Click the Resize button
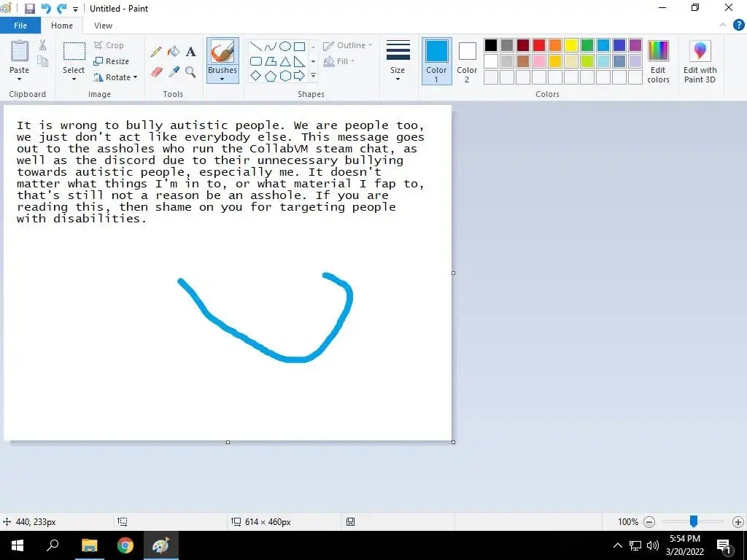 112,61
